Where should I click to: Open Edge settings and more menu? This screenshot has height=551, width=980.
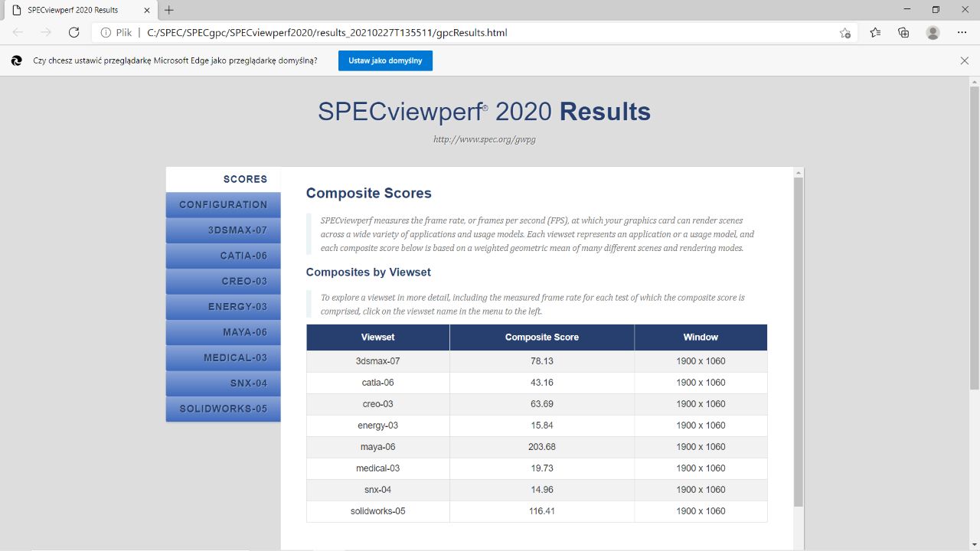click(962, 32)
